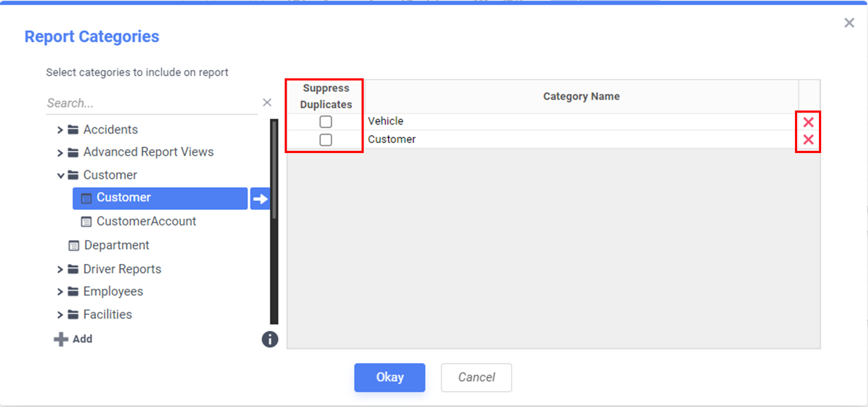Remove the Vehicle category with red X

click(808, 122)
